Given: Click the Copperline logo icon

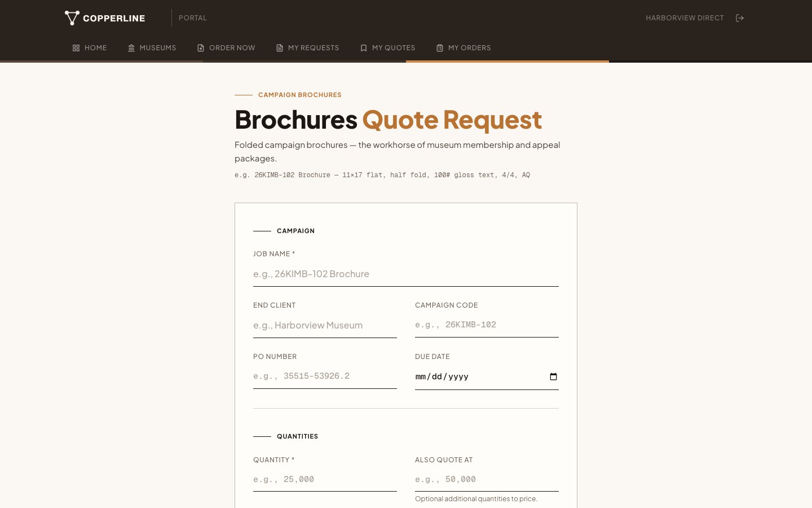Looking at the screenshot, I should [x=72, y=18].
